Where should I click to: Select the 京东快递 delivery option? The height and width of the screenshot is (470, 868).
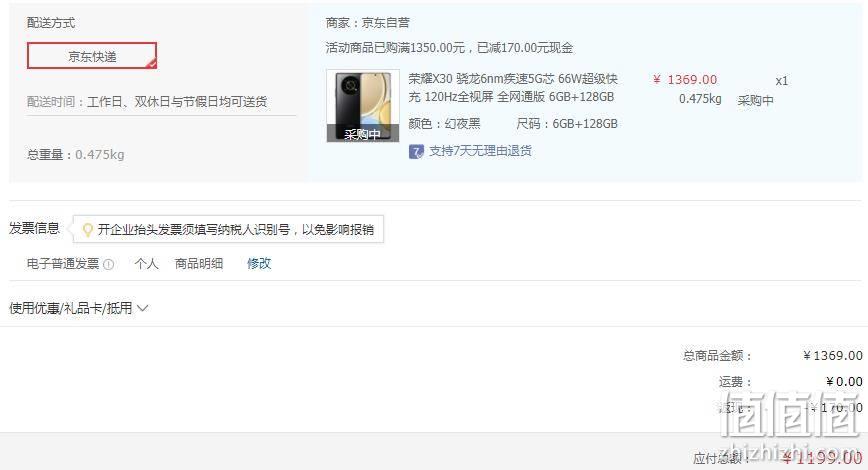coord(92,56)
